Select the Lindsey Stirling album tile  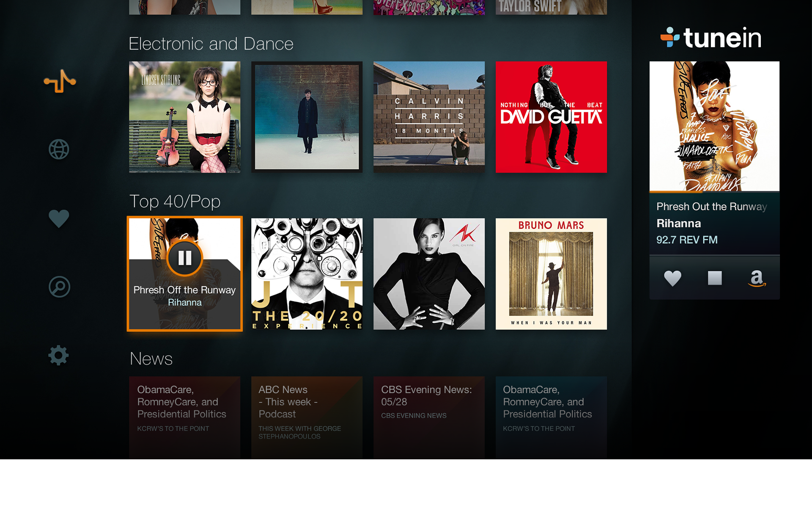[x=185, y=117]
